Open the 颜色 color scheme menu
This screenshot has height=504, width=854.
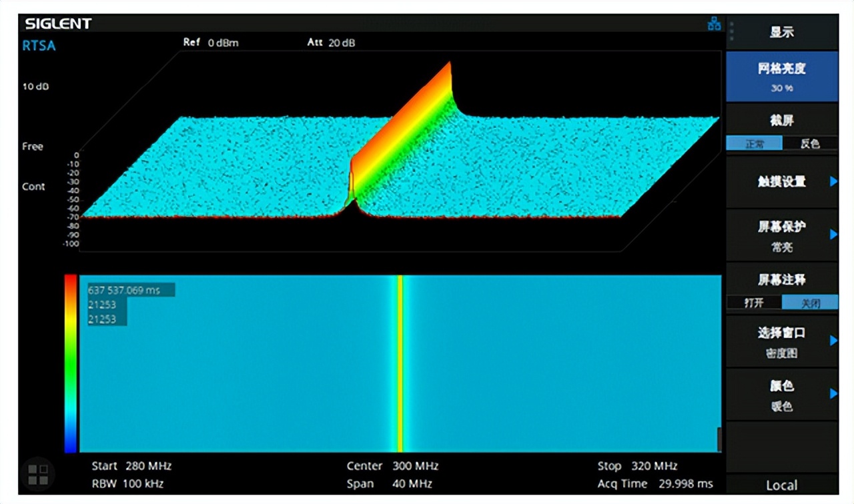781,394
